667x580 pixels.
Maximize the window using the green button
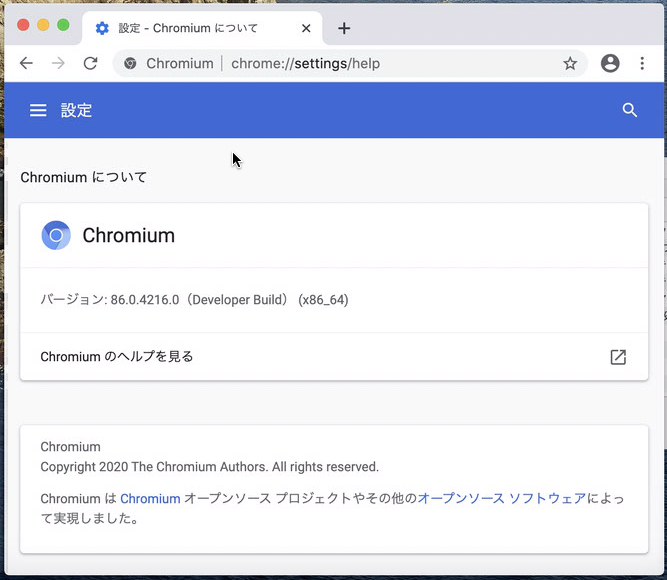64,25
